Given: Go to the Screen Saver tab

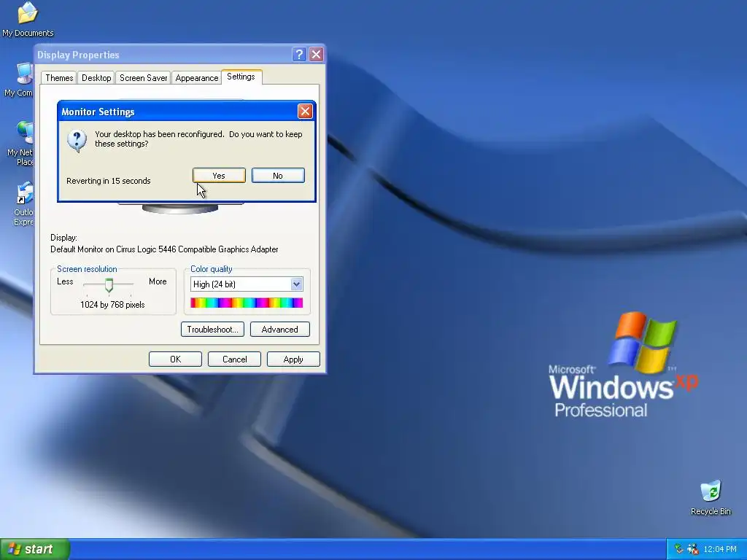Looking at the screenshot, I should [143, 77].
